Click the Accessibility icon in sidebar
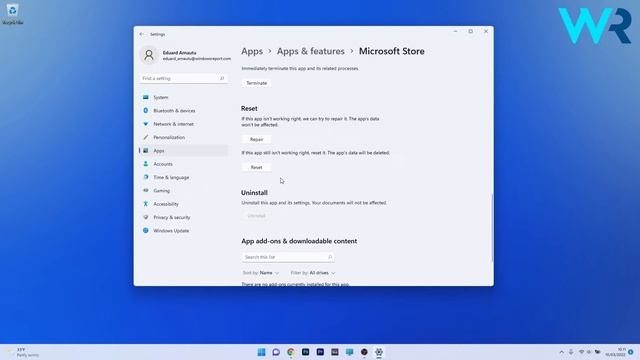The image size is (640, 360). pos(146,204)
